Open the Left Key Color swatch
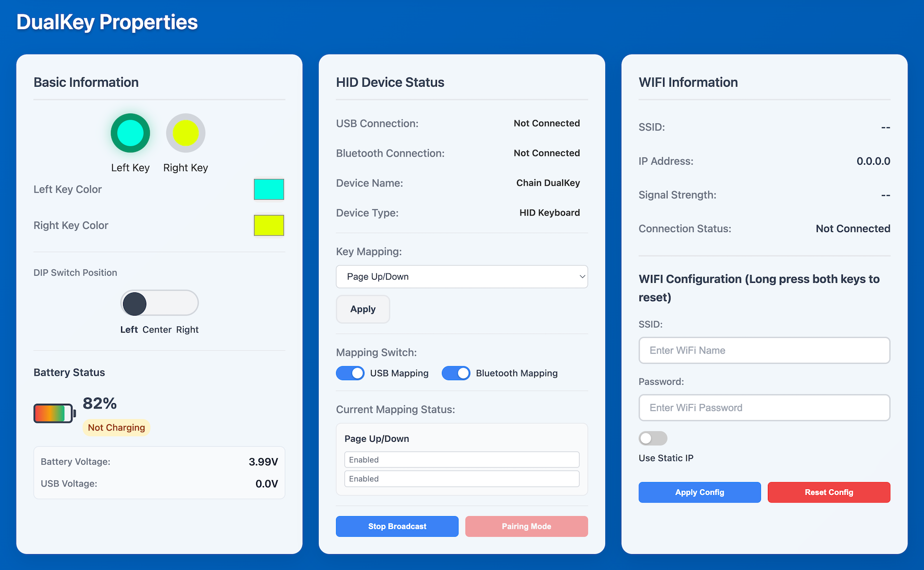 268,189
